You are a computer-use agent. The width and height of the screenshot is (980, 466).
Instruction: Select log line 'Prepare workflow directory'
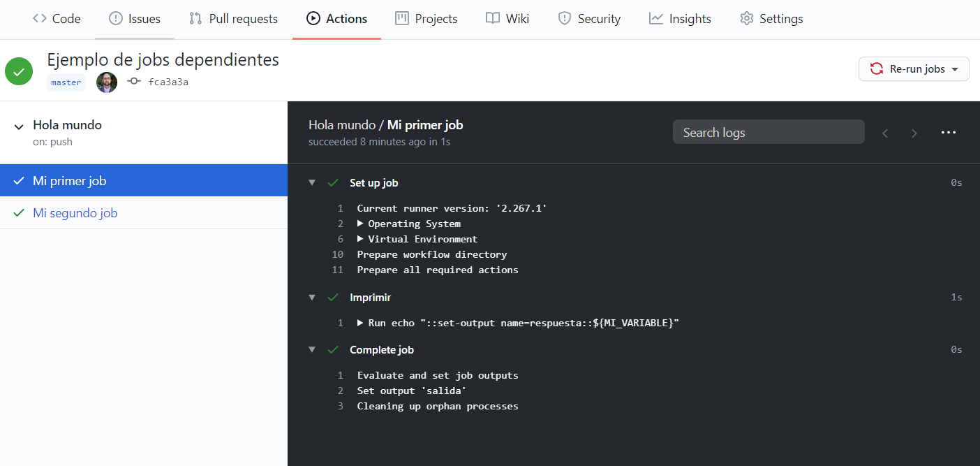click(x=432, y=254)
